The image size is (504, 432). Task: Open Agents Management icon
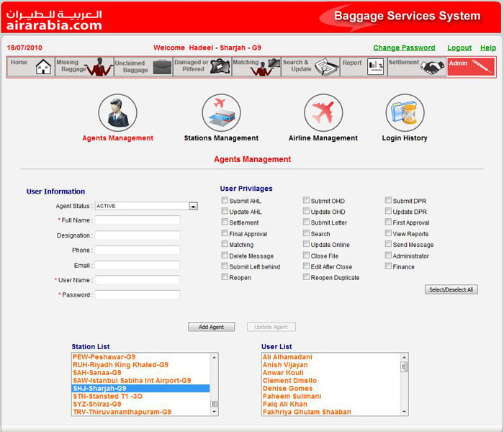117,112
